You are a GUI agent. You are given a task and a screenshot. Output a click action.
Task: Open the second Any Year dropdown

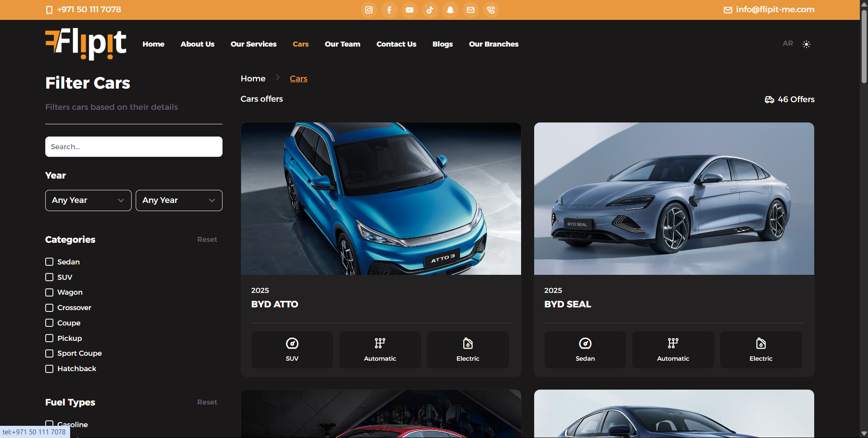pos(179,200)
